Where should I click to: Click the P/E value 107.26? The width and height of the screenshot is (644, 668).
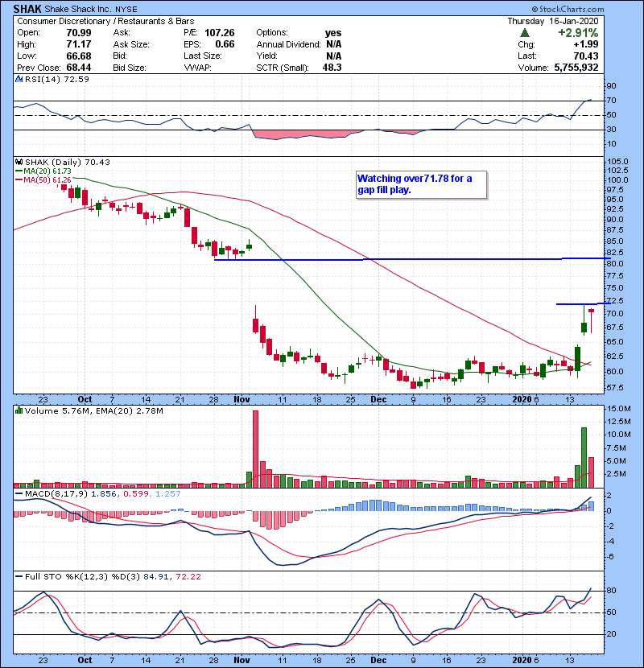pos(220,33)
